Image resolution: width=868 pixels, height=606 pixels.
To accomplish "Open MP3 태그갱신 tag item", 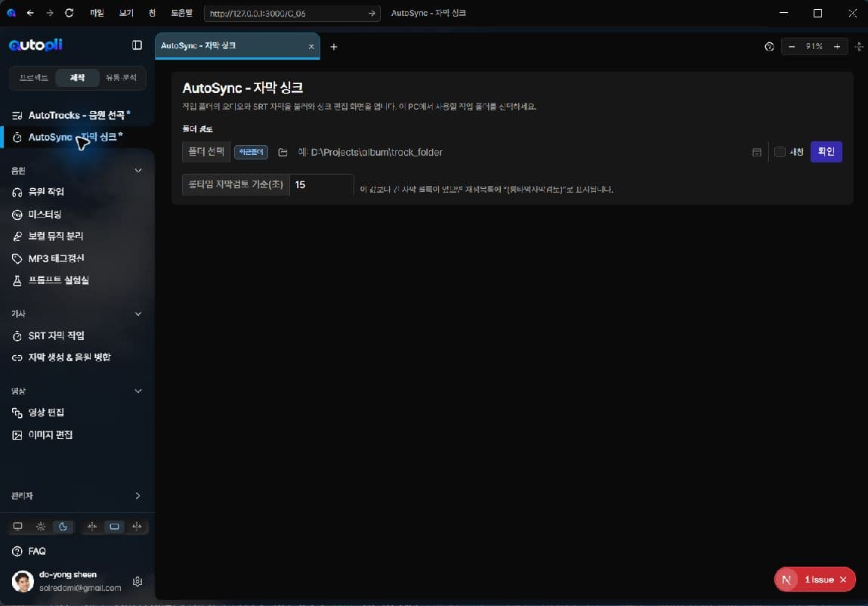I will click(x=78, y=258).
